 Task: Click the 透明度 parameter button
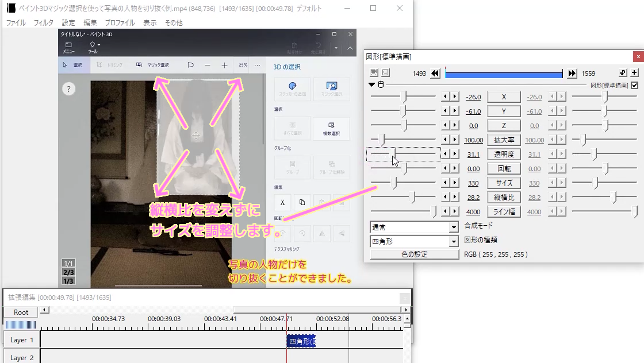tap(504, 154)
